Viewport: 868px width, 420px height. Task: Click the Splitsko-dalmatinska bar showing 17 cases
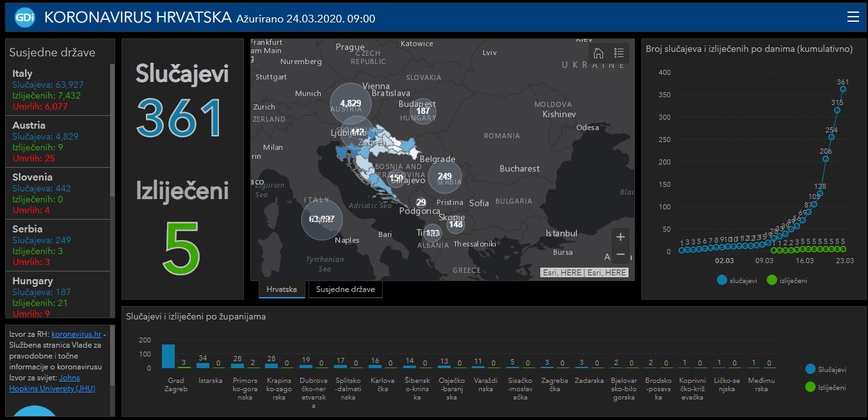click(341, 367)
